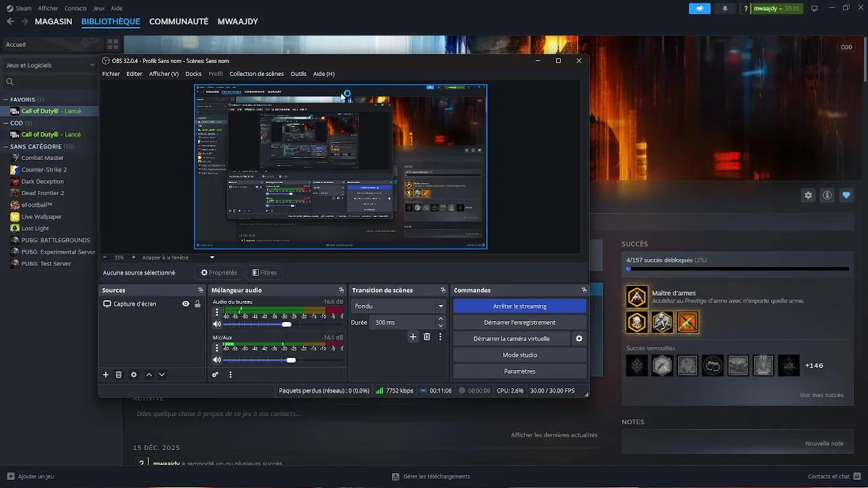Screen dimensions: 868x488
Task: Undock the Mélangeur audio panel
Action: coord(341,290)
